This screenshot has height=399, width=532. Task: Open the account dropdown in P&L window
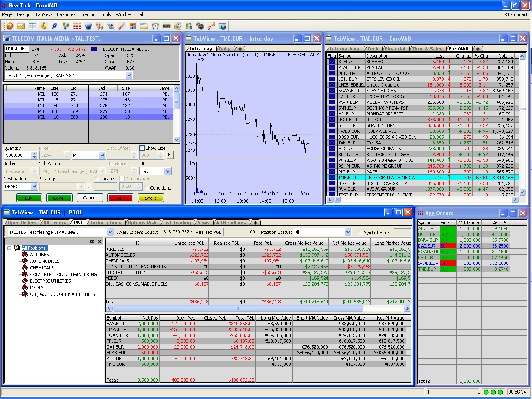[x=111, y=232]
